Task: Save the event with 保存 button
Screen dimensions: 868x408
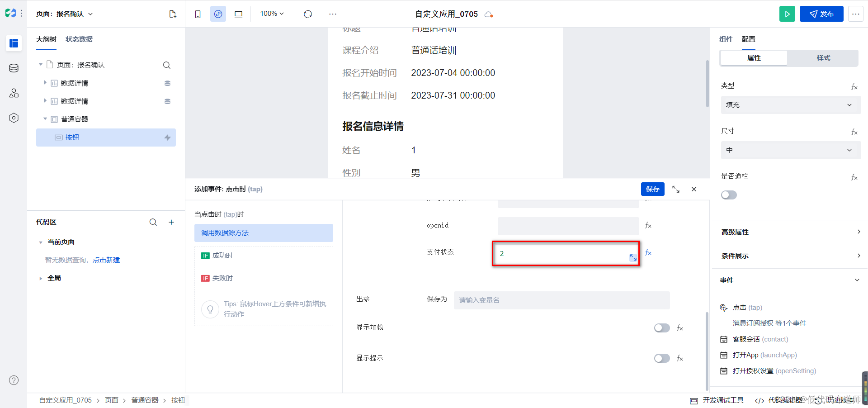Action: (653, 189)
